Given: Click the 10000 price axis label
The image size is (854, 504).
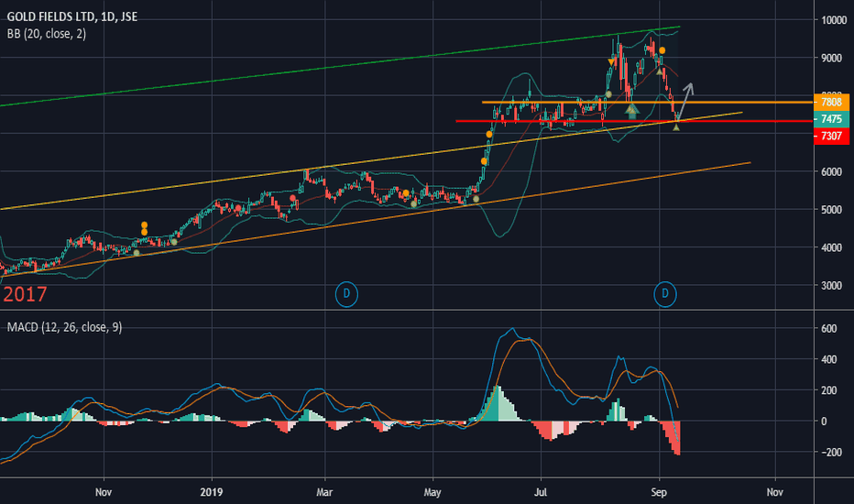Looking at the screenshot, I should tap(834, 20).
